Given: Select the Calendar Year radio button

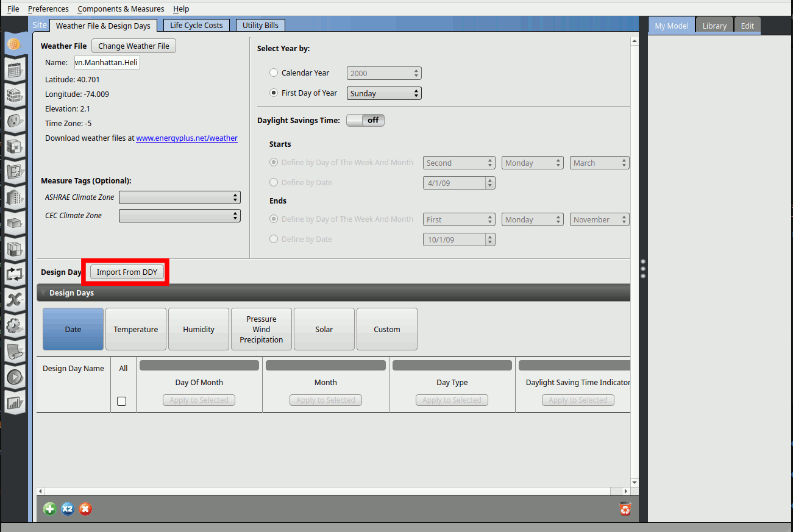Looking at the screenshot, I should [x=274, y=73].
